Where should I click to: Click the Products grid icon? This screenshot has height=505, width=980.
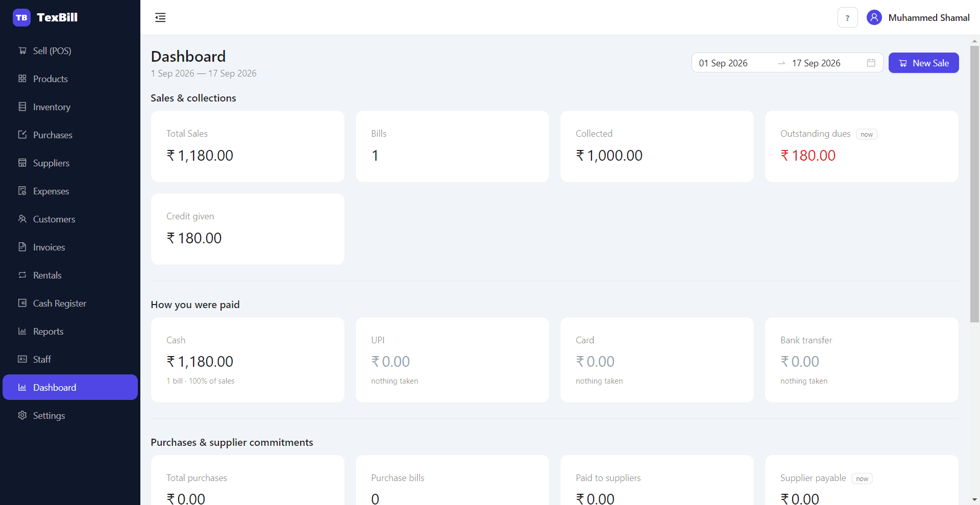tap(22, 79)
